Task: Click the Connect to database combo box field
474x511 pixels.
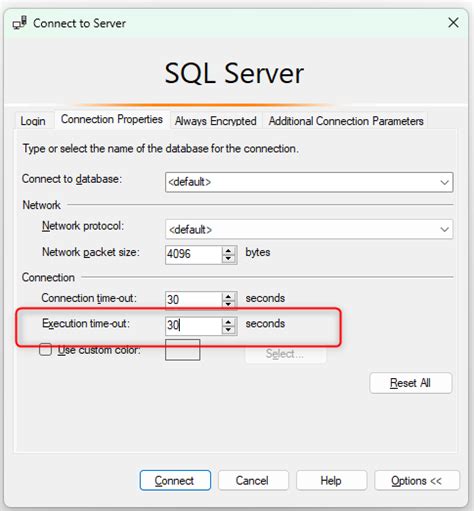Action: [x=309, y=182]
